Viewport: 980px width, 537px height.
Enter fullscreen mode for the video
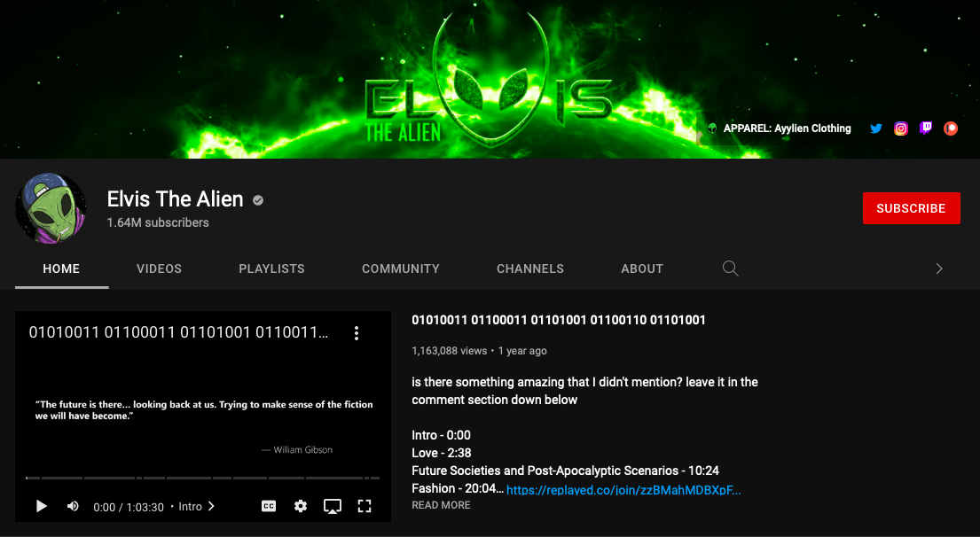pos(365,506)
